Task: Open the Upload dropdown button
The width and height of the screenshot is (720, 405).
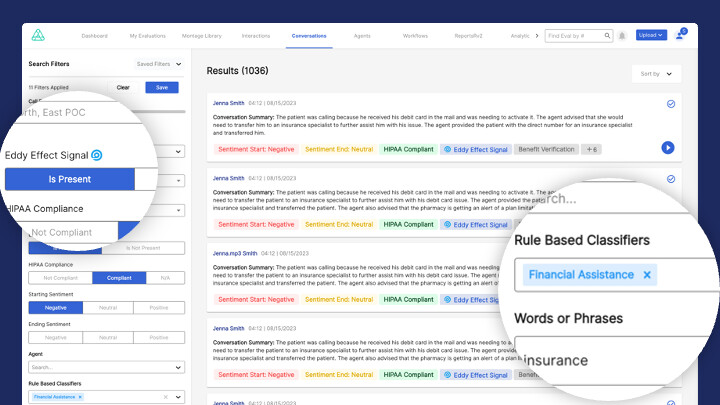Action: point(651,35)
